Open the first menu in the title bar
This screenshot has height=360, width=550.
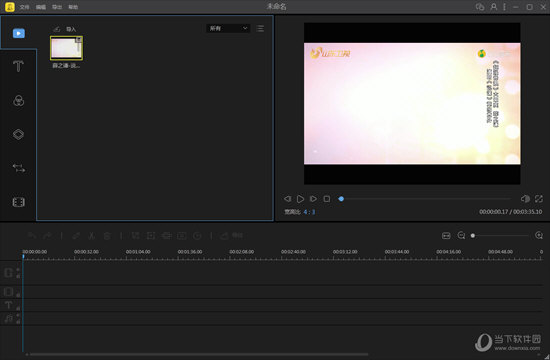click(x=25, y=7)
